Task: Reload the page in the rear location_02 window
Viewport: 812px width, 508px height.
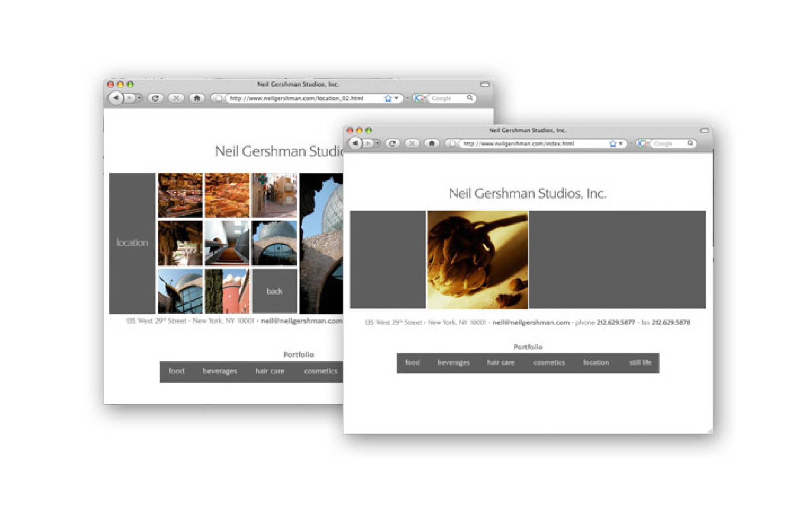Action: [x=155, y=98]
